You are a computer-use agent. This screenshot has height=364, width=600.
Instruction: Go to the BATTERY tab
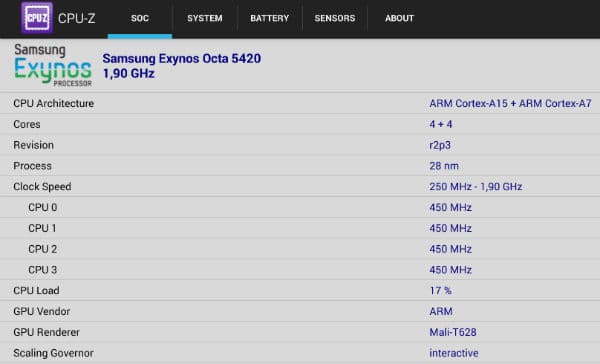click(x=269, y=18)
